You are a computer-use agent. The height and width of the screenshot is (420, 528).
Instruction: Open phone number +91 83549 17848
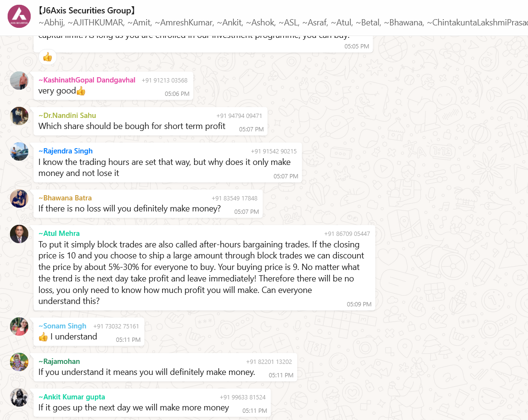(x=234, y=198)
